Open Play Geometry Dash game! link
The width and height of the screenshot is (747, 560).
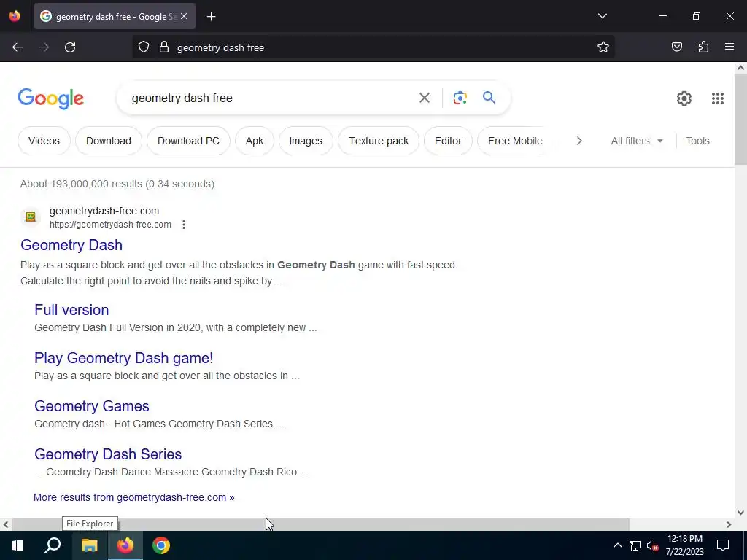pyautogui.click(x=124, y=358)
